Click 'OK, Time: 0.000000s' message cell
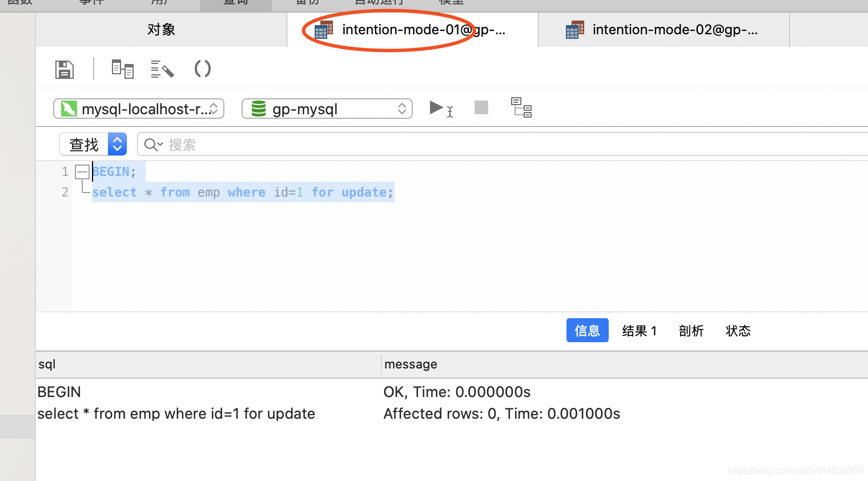 (457, 392)
